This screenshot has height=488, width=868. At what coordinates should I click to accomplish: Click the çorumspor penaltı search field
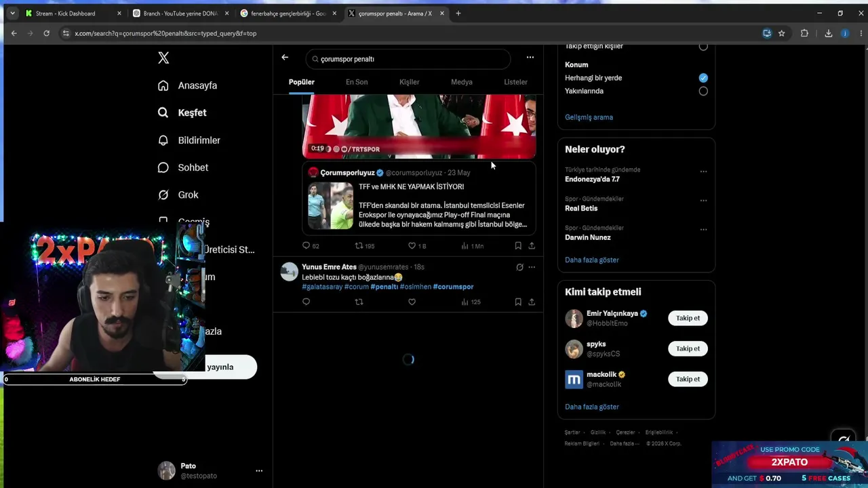408,59
